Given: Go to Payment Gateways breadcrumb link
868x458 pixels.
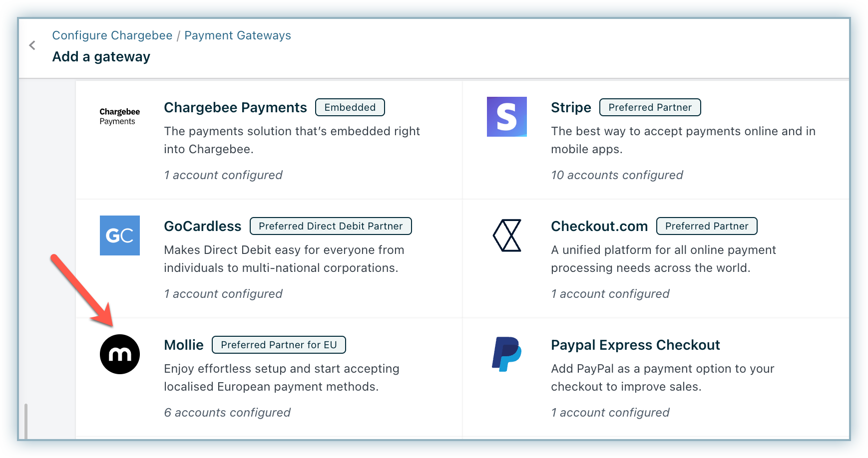Looking at the screenshot, I should (238, 35).
